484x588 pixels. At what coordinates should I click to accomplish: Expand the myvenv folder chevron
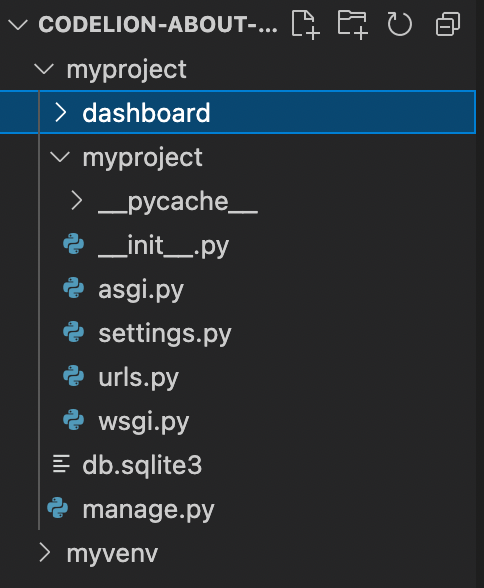[x=45, y=553]
